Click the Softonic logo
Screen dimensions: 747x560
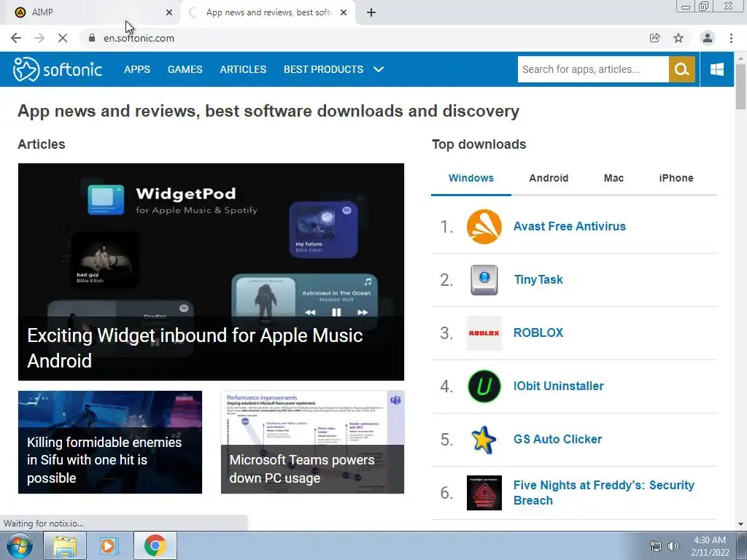pyautogui.click(x=57, y=69)
